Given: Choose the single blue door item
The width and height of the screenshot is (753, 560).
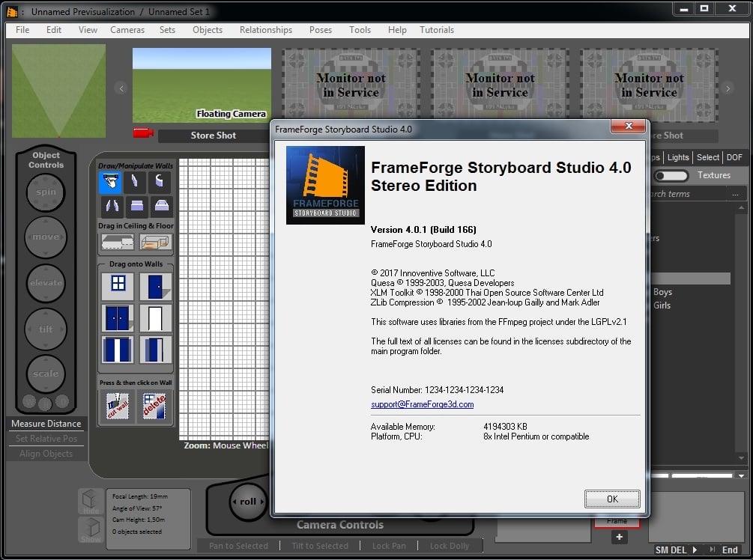Looking at the screenshot, I should click(x=155, y=285).
